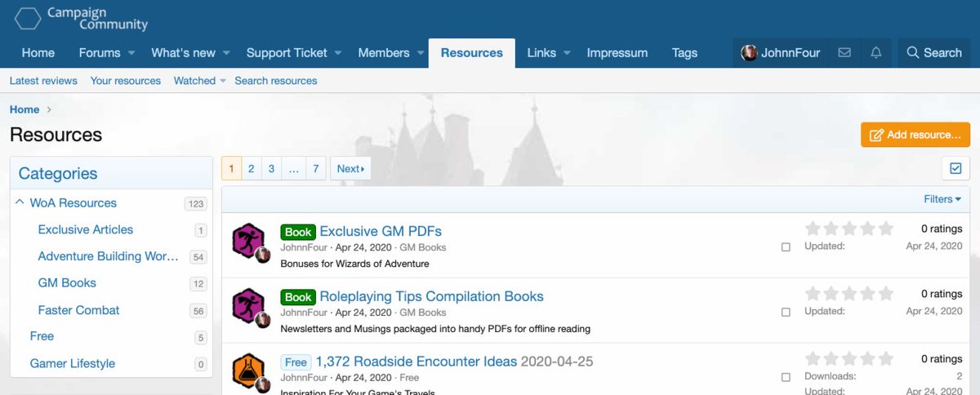Image resolution: width=980 pixels, height=395 pixels.
Task: Click the Search magnifier button
Action: [x=934, y=53]
